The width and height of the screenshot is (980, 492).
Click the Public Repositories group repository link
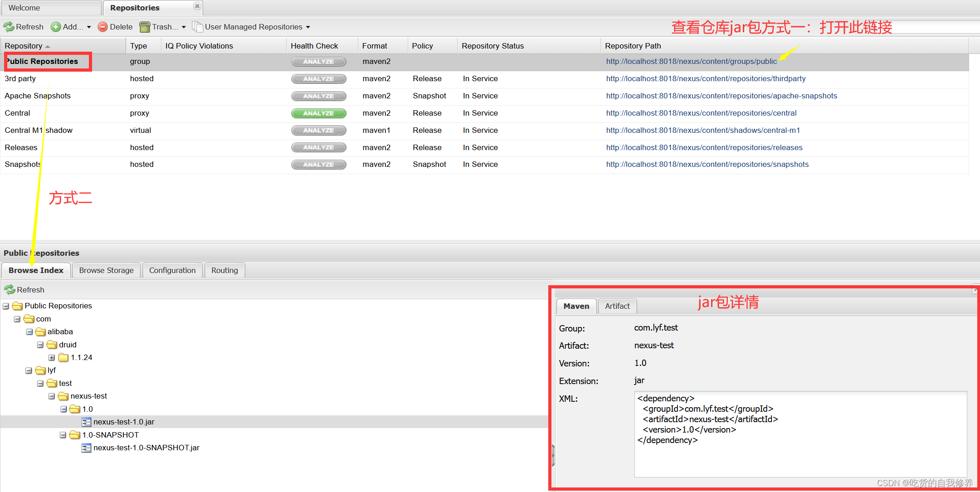pos(690,61)
